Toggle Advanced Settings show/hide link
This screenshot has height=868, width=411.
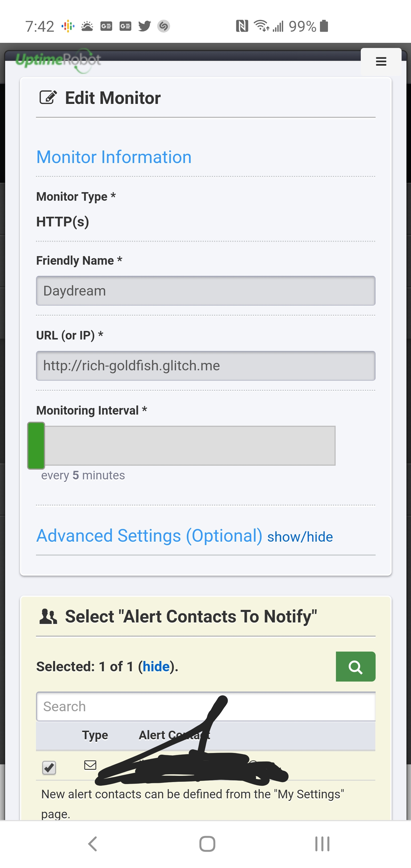300,537
